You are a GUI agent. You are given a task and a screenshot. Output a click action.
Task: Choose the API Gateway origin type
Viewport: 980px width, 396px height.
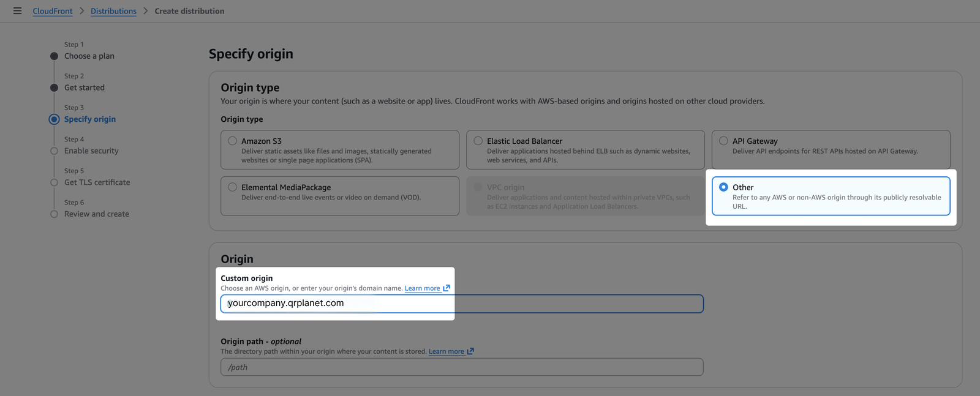point(831,150)
